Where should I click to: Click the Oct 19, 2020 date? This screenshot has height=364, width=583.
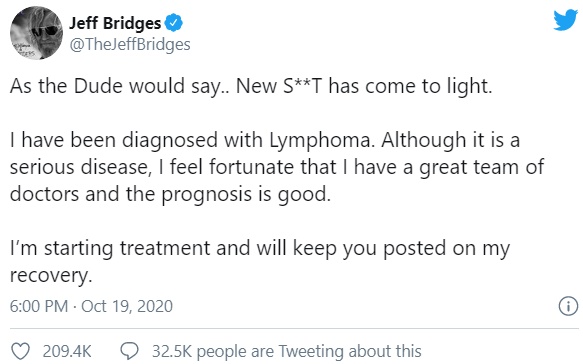point(127,306)
